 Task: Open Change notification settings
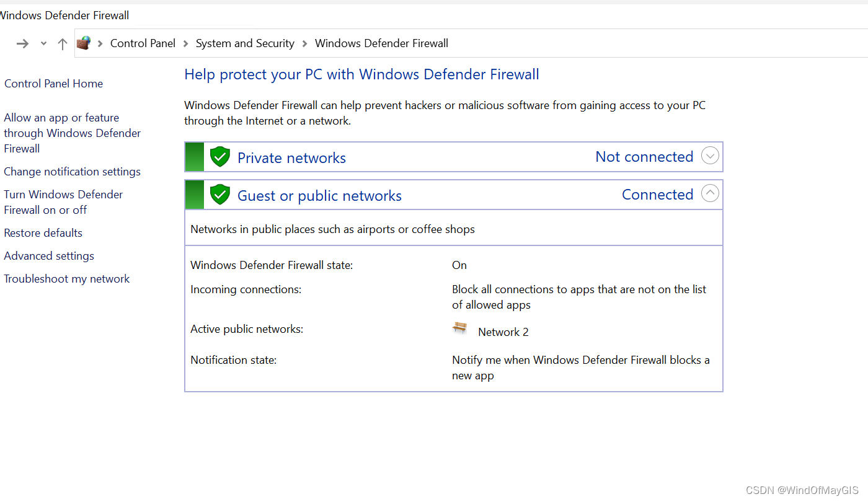(72, 172)
